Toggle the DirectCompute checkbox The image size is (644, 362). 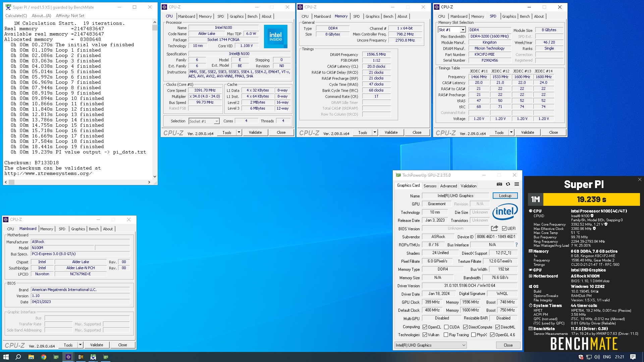(x=465, y=327)
